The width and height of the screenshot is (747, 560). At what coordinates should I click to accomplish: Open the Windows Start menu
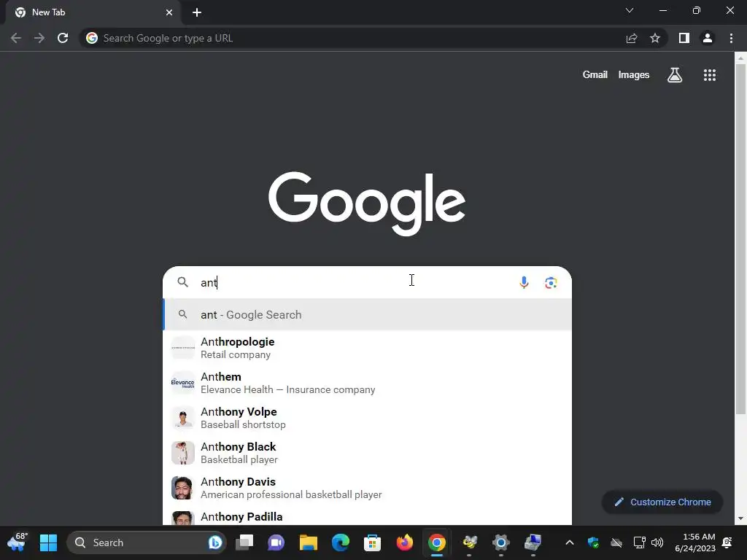click(48, 542)
